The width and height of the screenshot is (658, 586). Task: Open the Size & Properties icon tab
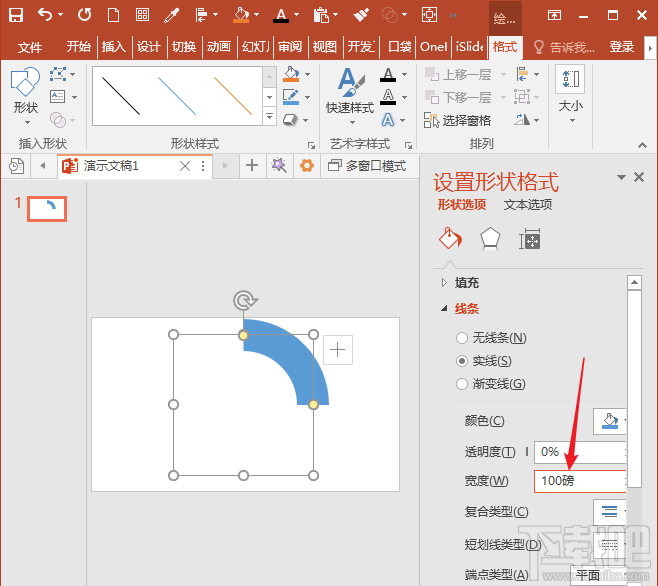click(x=529, y=238)
